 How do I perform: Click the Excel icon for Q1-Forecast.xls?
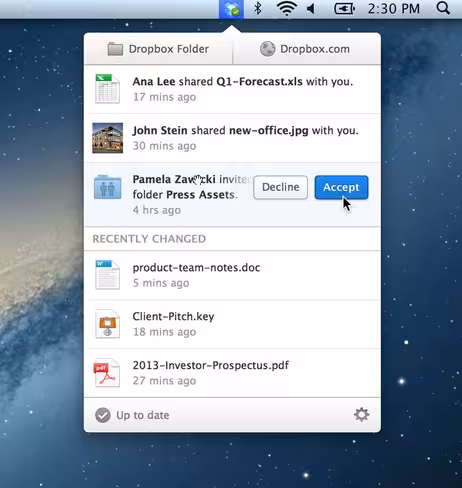(107, 89)
